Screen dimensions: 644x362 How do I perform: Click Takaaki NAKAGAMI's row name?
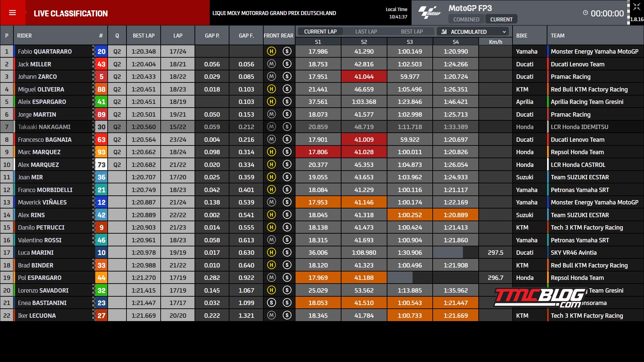click(x=44, y=127)
